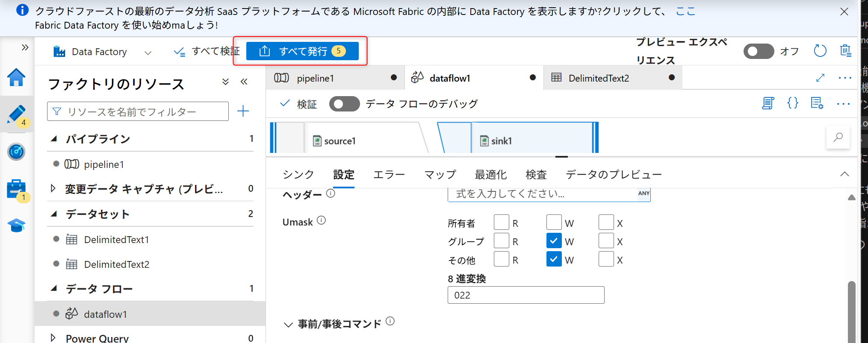This screenshot has height=343, width=868.
Task: Check the 所有者 W checkbox
Action: tap(554, 223)
